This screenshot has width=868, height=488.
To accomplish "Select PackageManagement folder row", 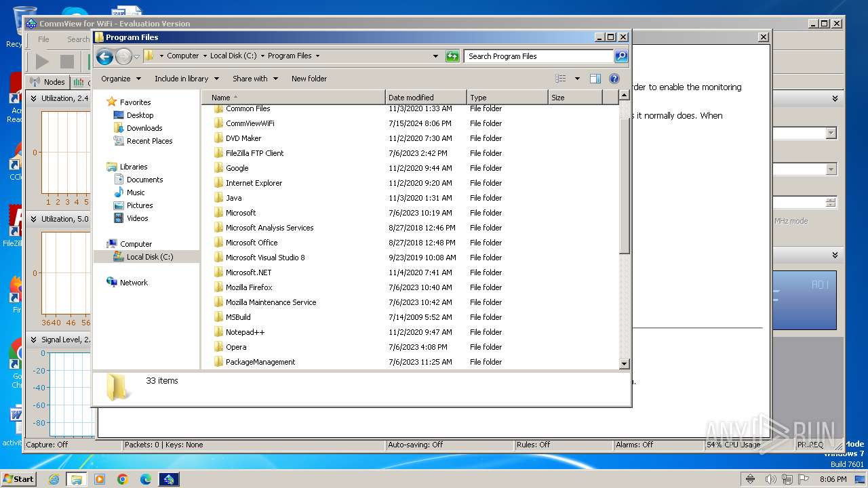I will click(410, 362).
